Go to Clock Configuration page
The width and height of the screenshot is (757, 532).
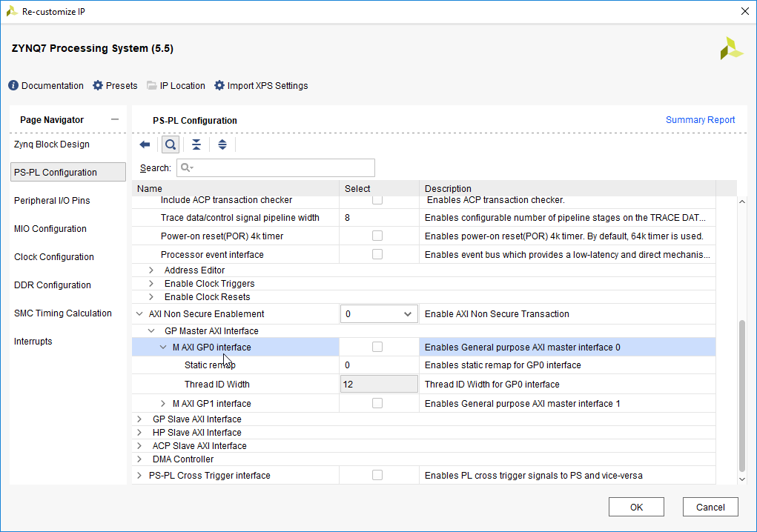coord(54,257)
